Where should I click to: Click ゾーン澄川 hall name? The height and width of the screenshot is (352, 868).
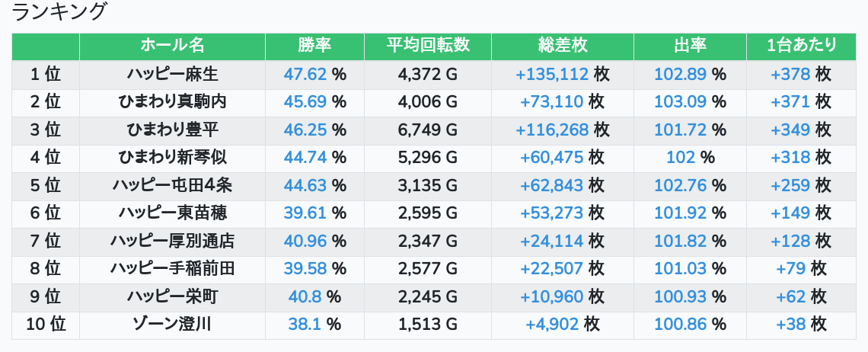[172, 325]
